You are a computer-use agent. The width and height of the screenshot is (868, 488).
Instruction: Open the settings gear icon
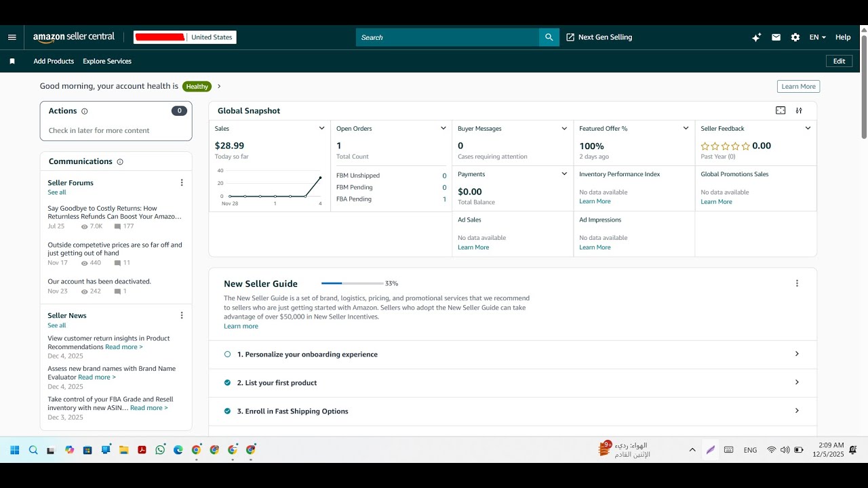pyautogui.click(x=795, y=37)
